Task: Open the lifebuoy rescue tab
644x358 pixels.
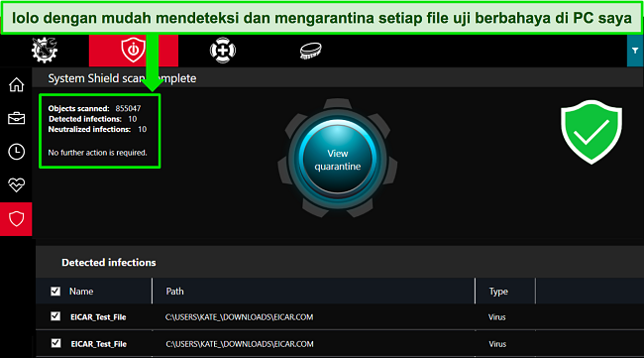Action: click(223, 51)
